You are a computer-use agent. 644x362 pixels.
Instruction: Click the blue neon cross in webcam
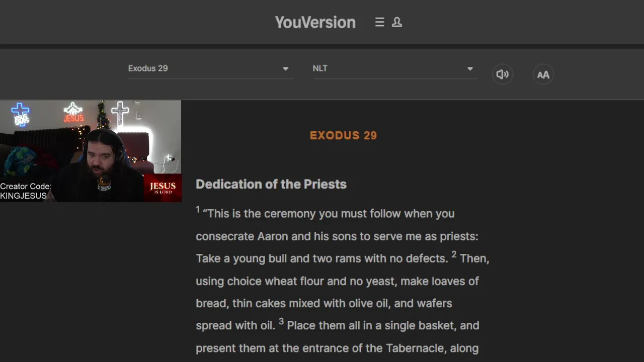pyautogui.click(x=21, y=114)
